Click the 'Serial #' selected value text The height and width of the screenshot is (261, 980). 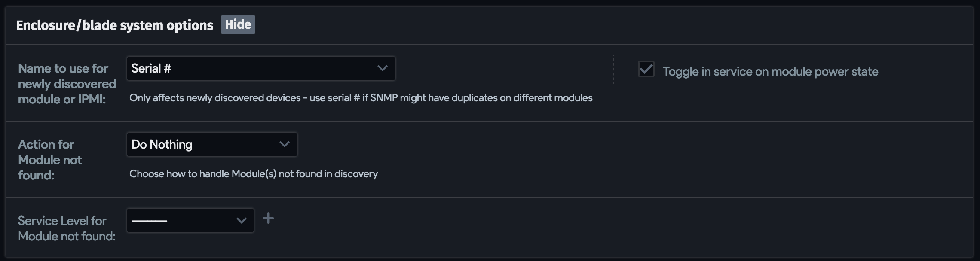pyautogui.click(x=151, y=69)
